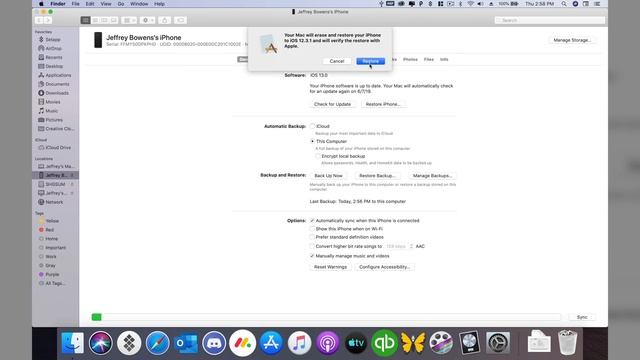Select This Computer backup option
Viewport: 640px width, 360px height.
click(312, 141)
